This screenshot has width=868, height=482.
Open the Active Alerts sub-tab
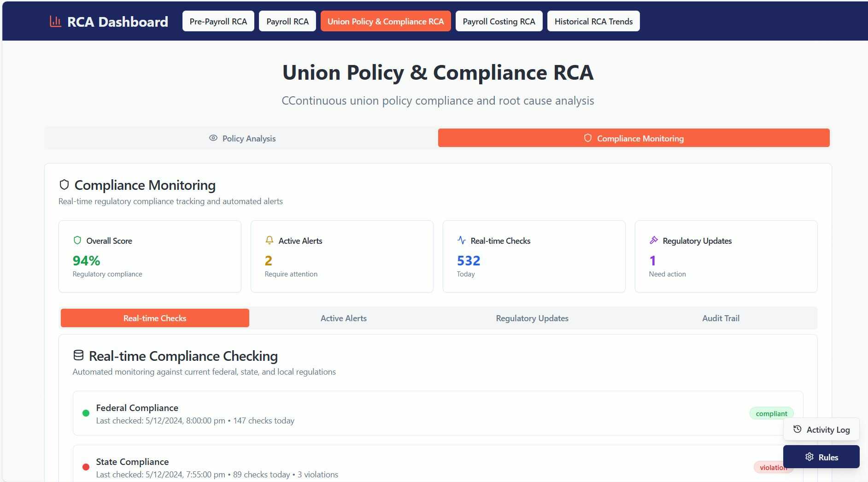pyautogui.click(x=343, y=318)
